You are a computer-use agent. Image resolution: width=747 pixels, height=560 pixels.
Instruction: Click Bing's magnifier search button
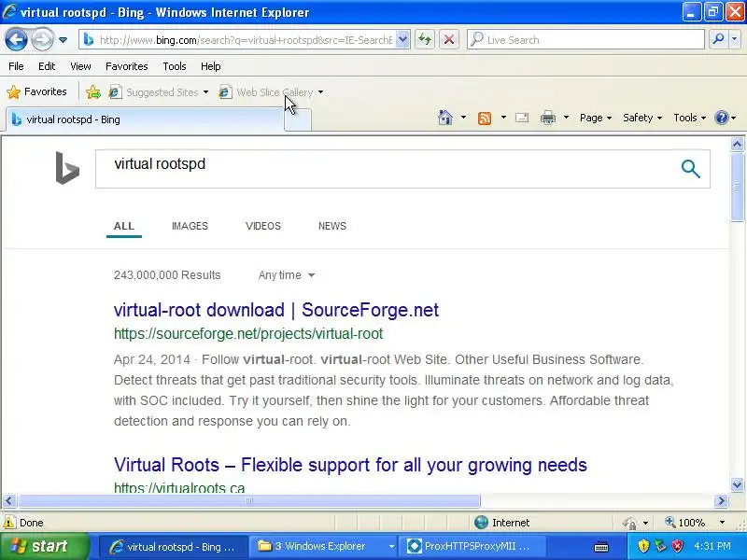[690, 169]
